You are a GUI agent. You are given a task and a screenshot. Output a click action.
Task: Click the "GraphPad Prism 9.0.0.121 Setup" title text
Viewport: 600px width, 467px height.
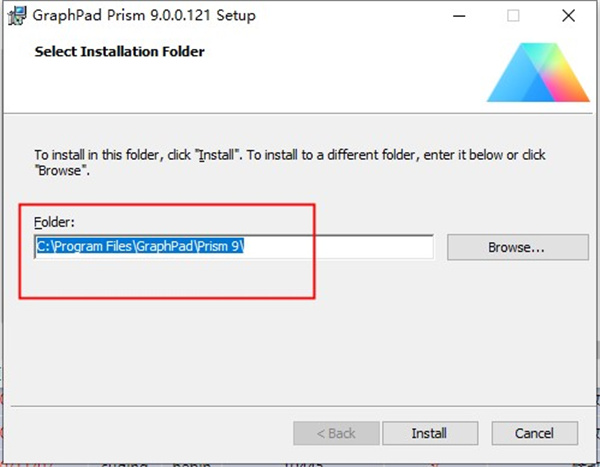[144, 16]
